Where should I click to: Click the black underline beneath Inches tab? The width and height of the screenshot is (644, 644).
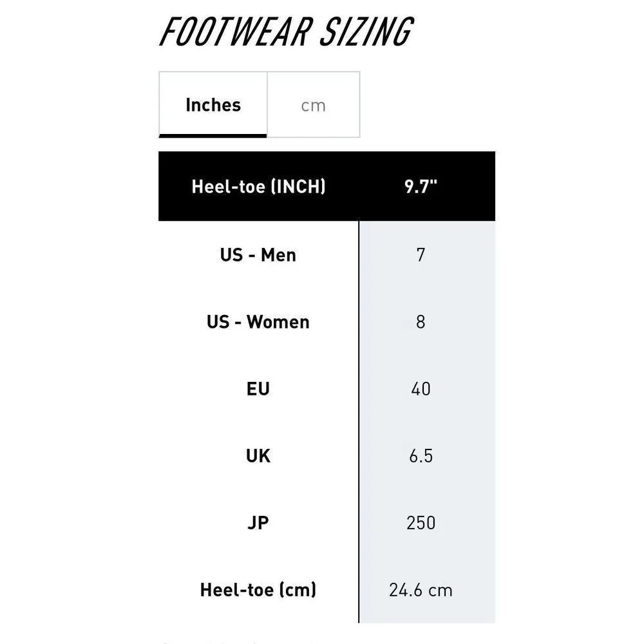point(213,135)
